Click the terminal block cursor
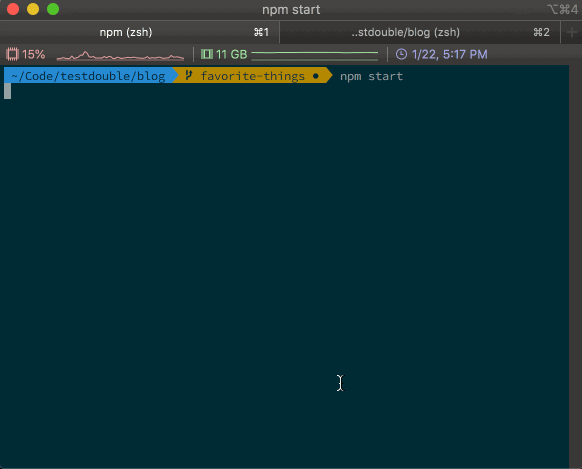 7,91
